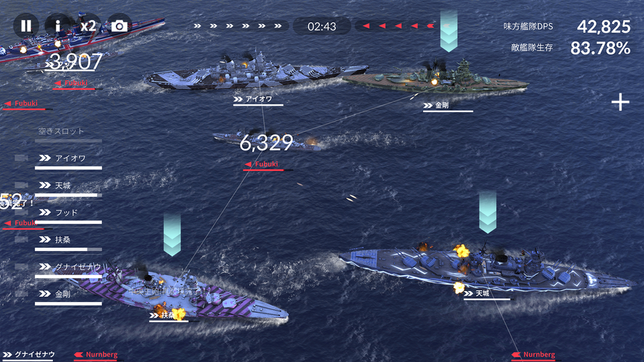
Task: Select フッド in the fleet list
Action: [68, 216]
